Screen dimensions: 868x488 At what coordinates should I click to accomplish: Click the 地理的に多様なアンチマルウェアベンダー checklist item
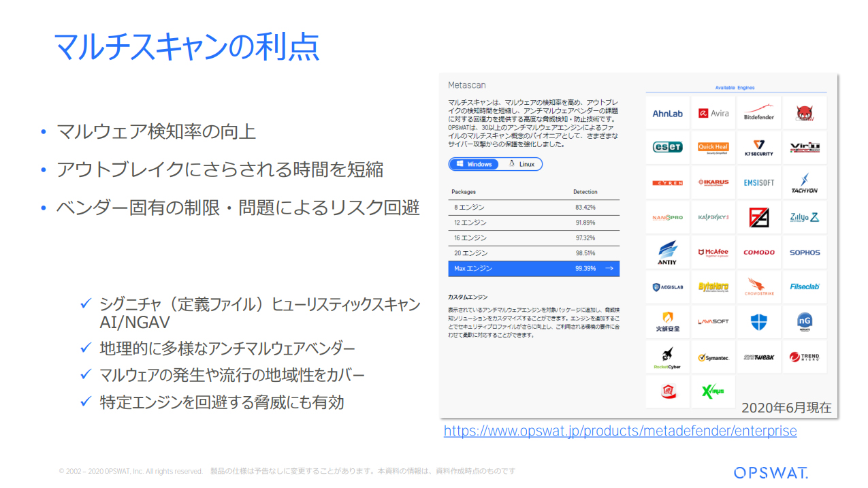[227, 348]
